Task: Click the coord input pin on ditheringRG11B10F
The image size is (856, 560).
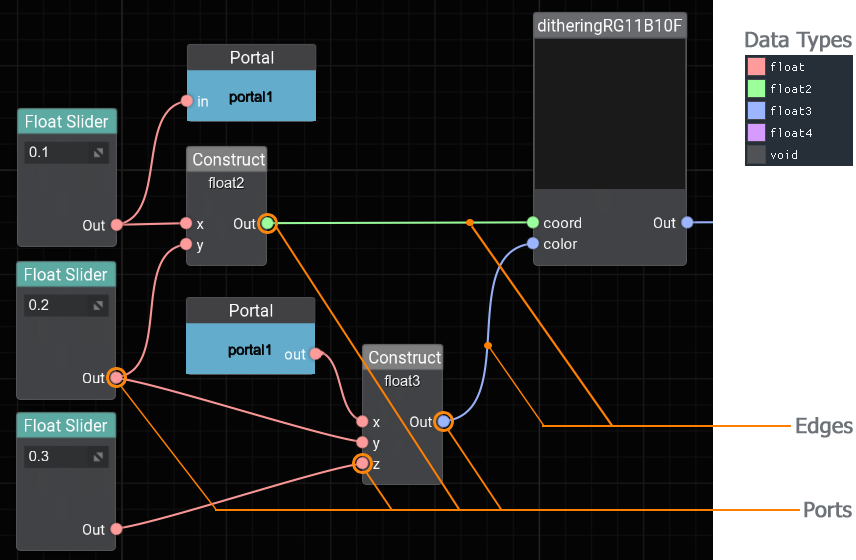Action: (x=533, y=223)
